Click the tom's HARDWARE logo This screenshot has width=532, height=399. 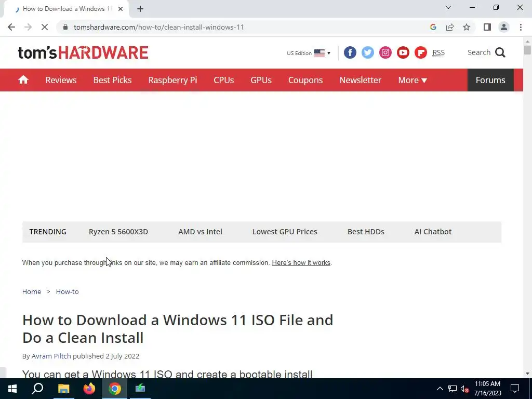[83, 52]
